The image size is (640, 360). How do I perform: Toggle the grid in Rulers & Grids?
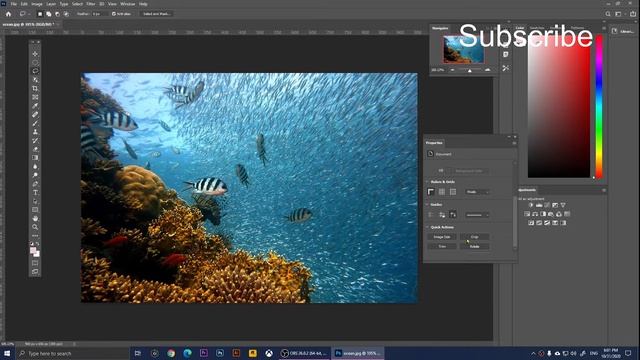point(442,191)
